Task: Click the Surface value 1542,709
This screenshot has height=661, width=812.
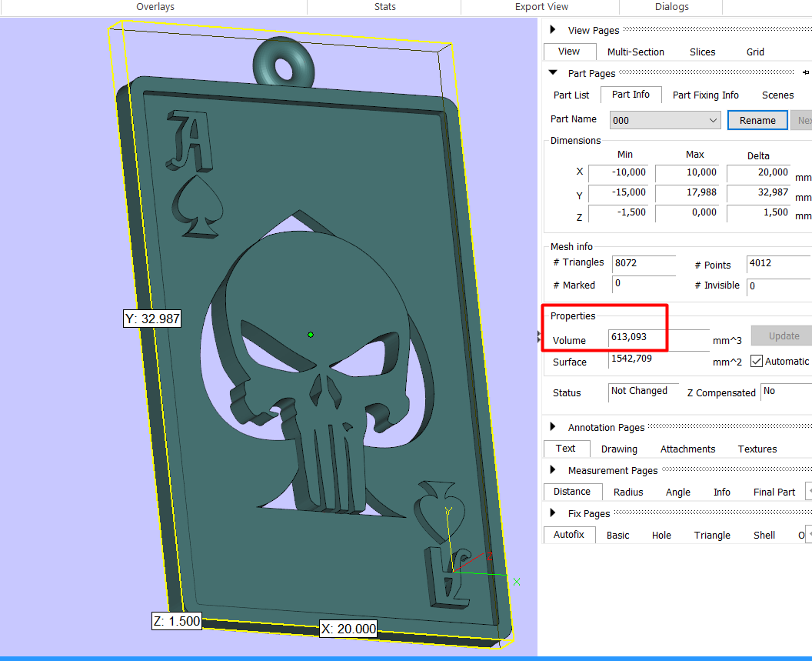Action: tap(659, 359)
